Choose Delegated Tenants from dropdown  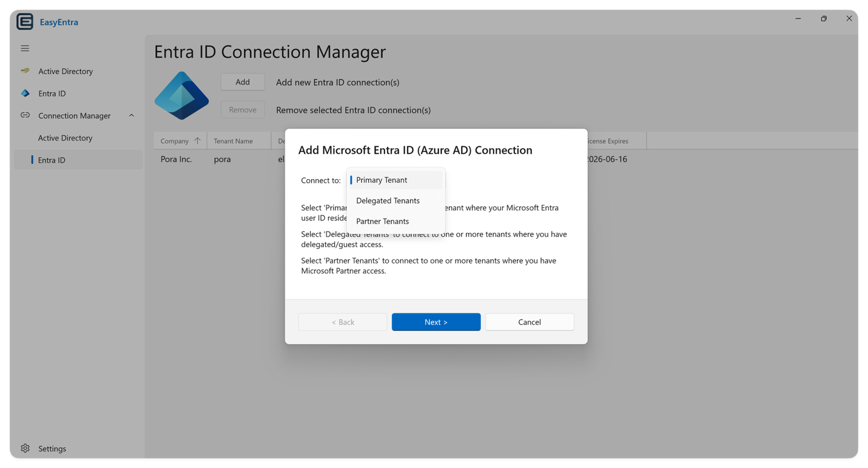[396, 200]
